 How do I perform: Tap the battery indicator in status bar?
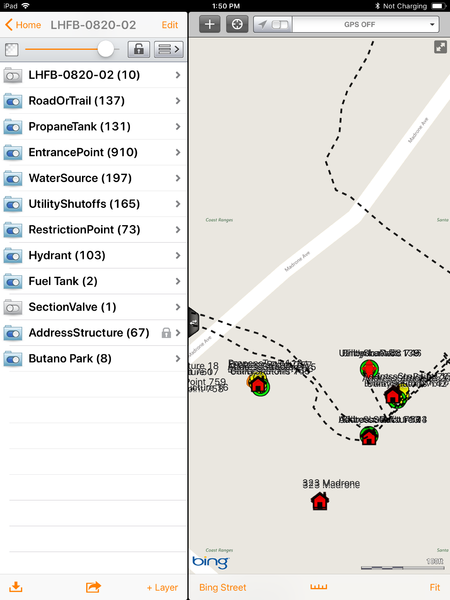[x=438, y=6]
